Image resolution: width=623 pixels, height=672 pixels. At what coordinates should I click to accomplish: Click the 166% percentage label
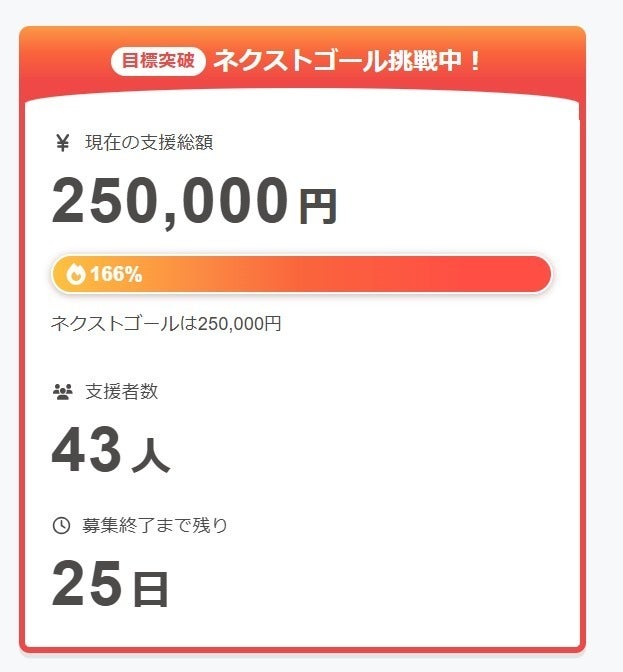point(116,274)
